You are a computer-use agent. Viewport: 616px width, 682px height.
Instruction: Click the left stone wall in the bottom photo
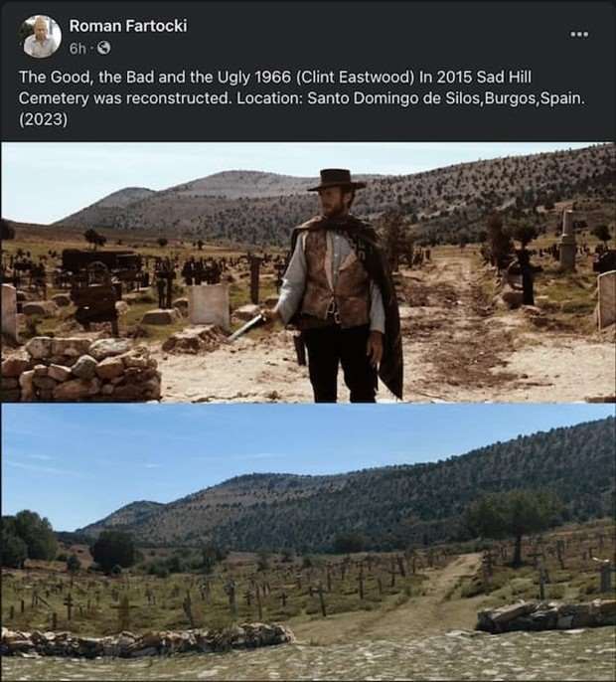(147, 640)
